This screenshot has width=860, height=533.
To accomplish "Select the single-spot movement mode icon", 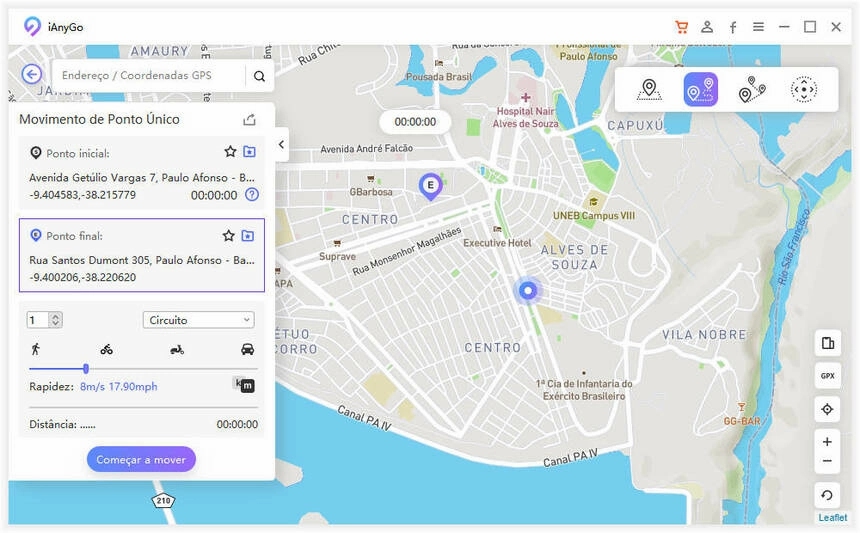I will click(x=700, y=89).
